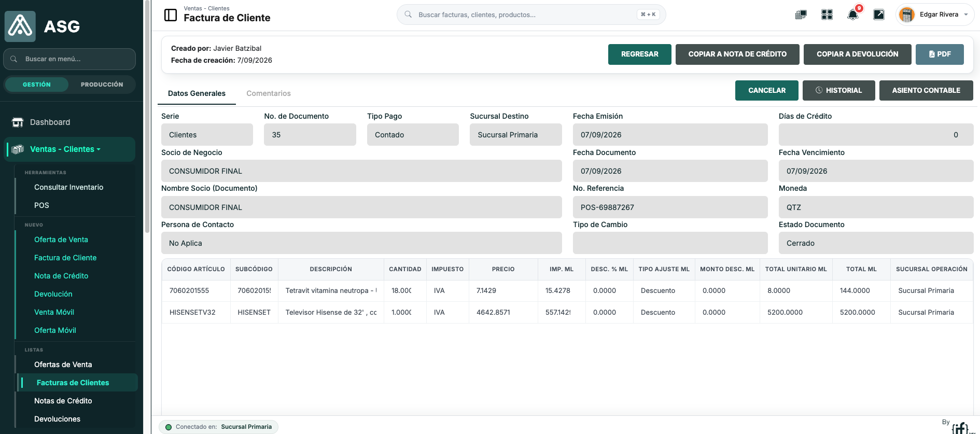Image resolution: width=980 pixels, height=434 pixels.
Task: Open the four-square grid apps icon
Action: click(x=827, y=15)
